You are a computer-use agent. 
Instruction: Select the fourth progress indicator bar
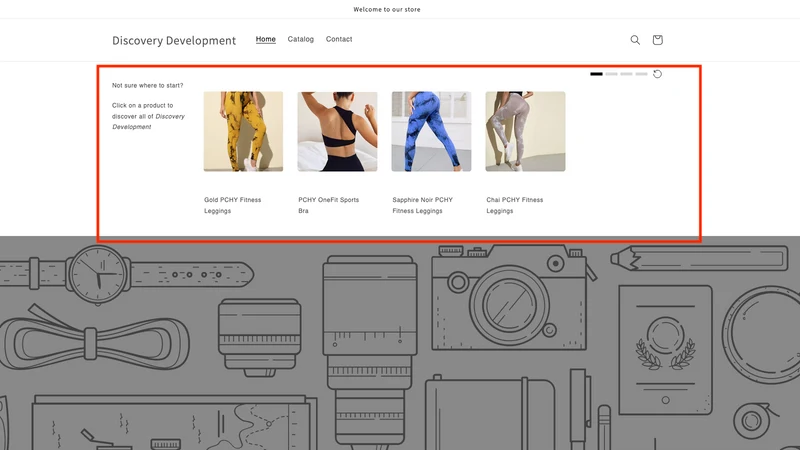click(x=641, y=74)
